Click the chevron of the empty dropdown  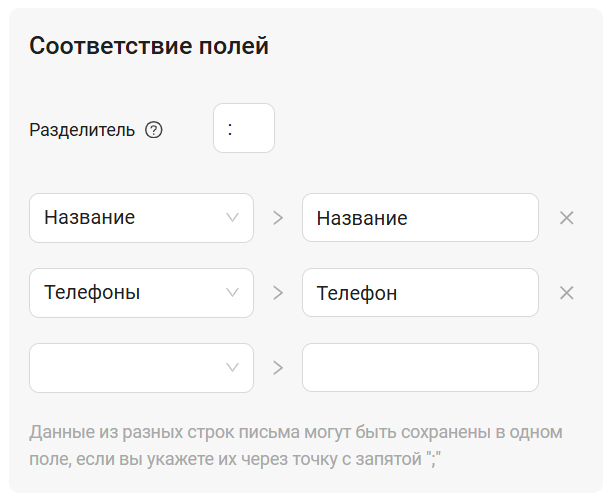tap(233, 368)
